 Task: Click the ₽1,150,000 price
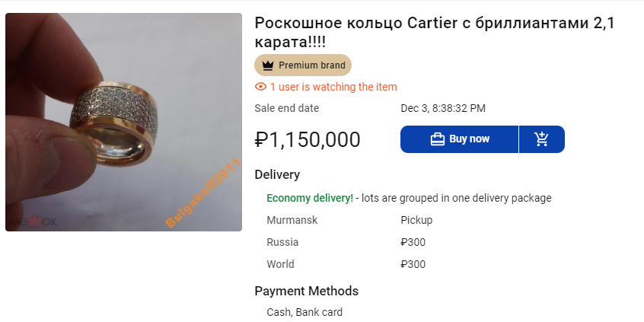(308, 140)
